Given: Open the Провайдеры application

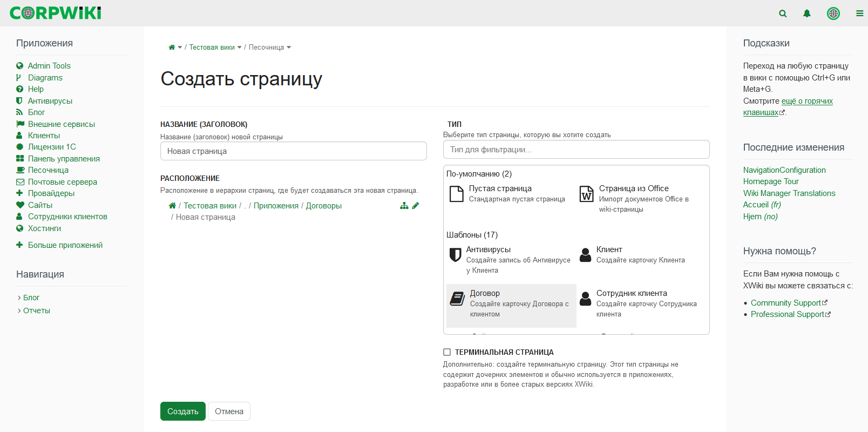Looking at the screenshot, I should [51, 193].
